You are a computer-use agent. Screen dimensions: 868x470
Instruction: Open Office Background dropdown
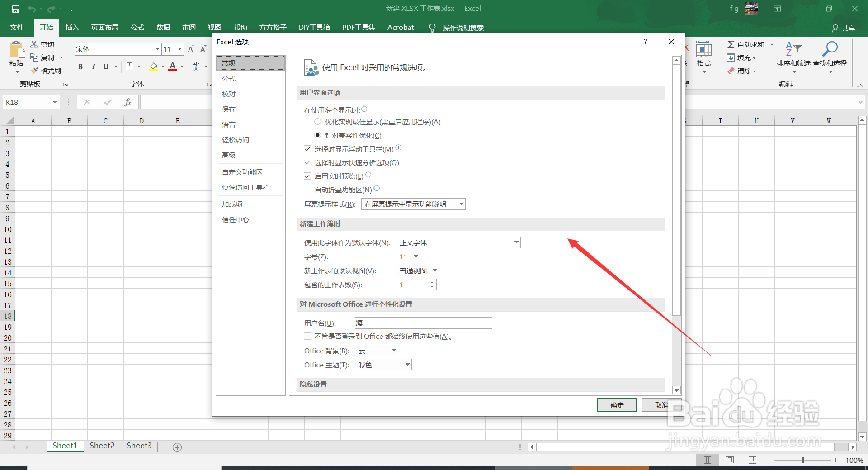pos(376,351)
